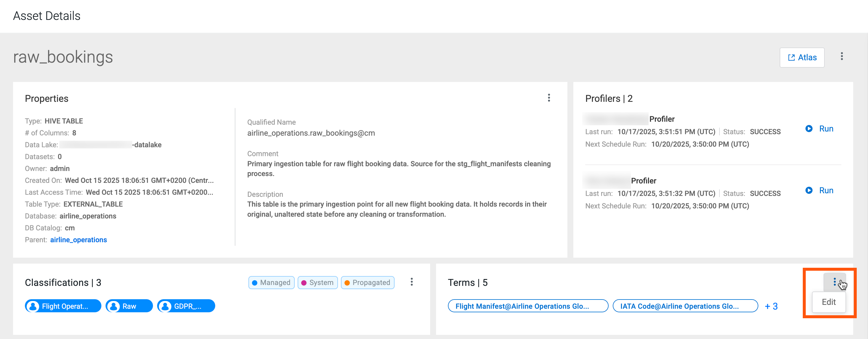Select Edit from the Terms menu

828,302
